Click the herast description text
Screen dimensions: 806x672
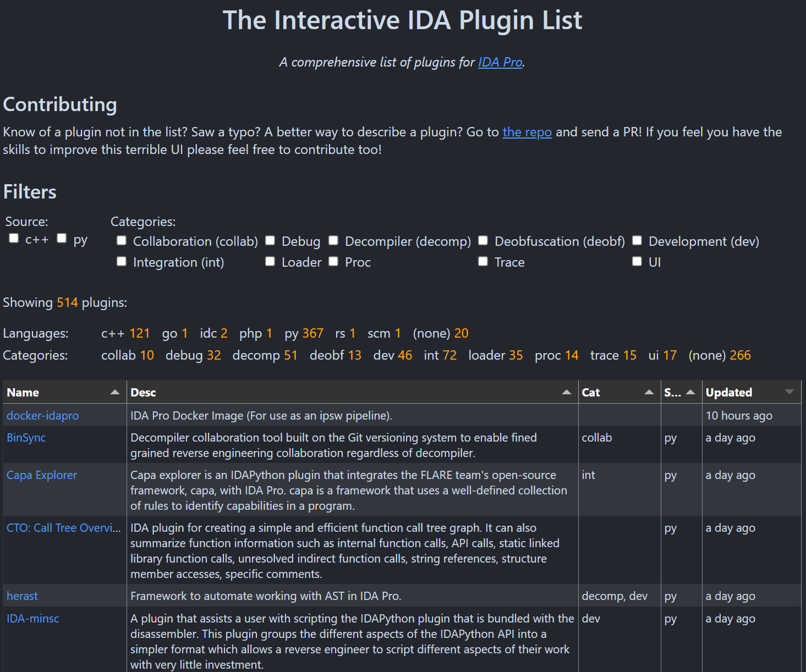coord(266,596)
